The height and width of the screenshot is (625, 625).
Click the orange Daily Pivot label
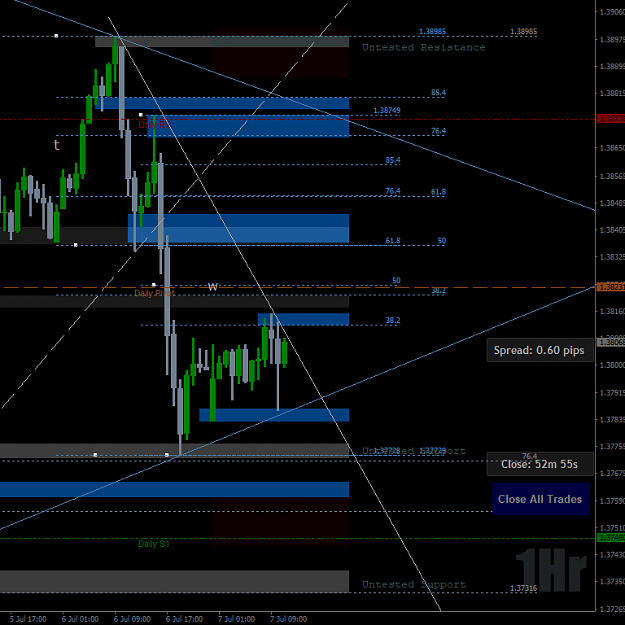[x=154, y=293]
